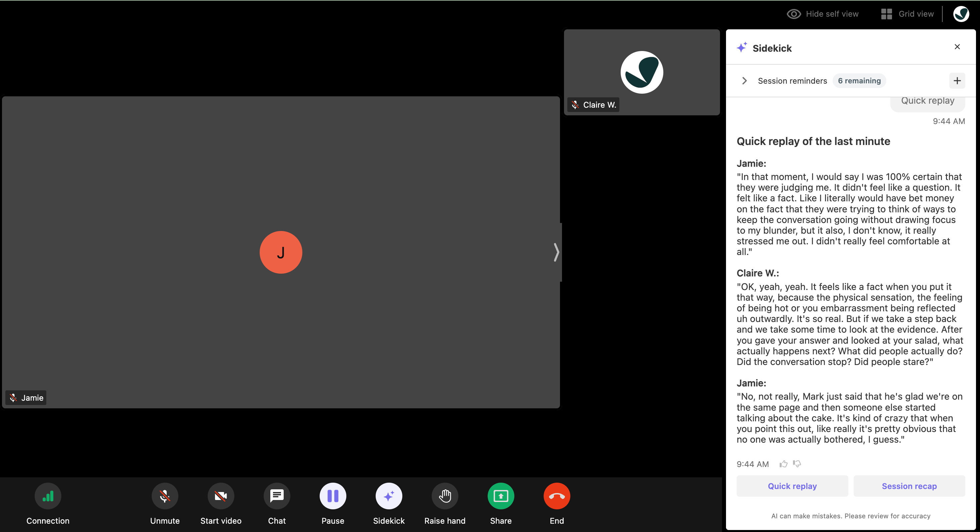Viewport: 980px width, 532px height.
Task: Pause the session recording
Action: point(333,496)
